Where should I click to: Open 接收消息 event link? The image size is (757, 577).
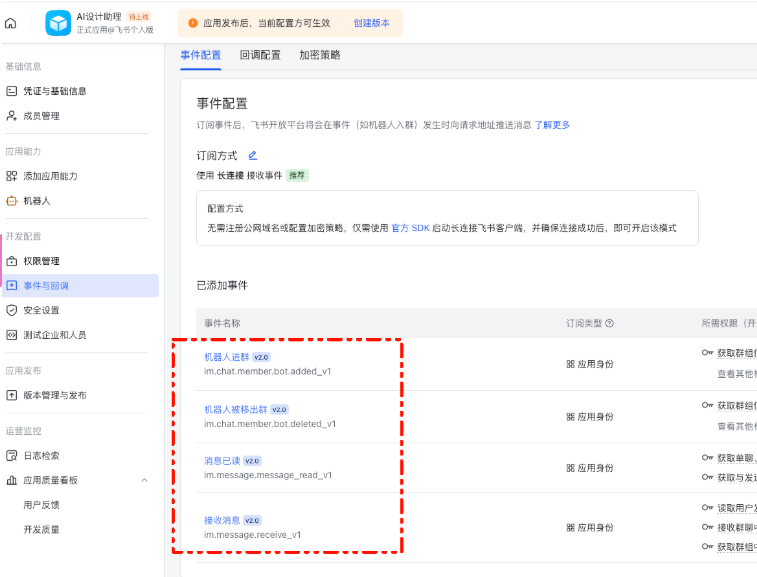point(222,521)
